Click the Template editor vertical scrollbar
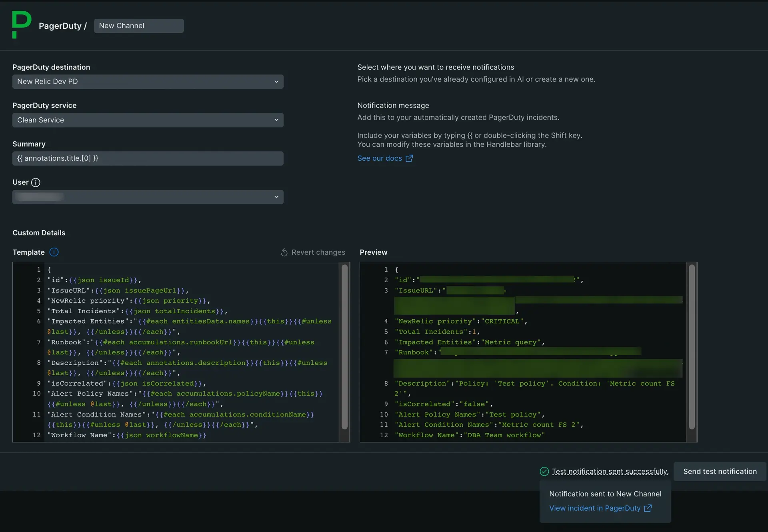This screenshot has width=768, height=532. pyautogui.click(x=344, y=346)
